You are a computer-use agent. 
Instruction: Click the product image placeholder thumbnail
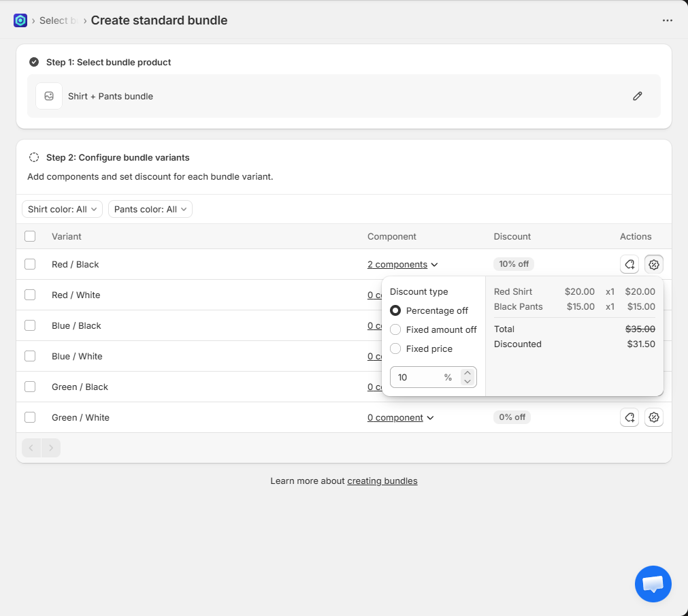tap(49, 96)
